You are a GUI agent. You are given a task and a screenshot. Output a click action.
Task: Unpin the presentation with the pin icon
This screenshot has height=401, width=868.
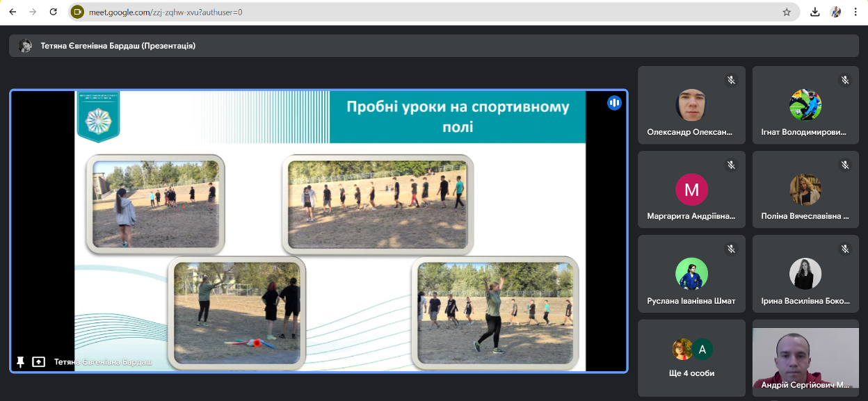[x=20, y=362]
